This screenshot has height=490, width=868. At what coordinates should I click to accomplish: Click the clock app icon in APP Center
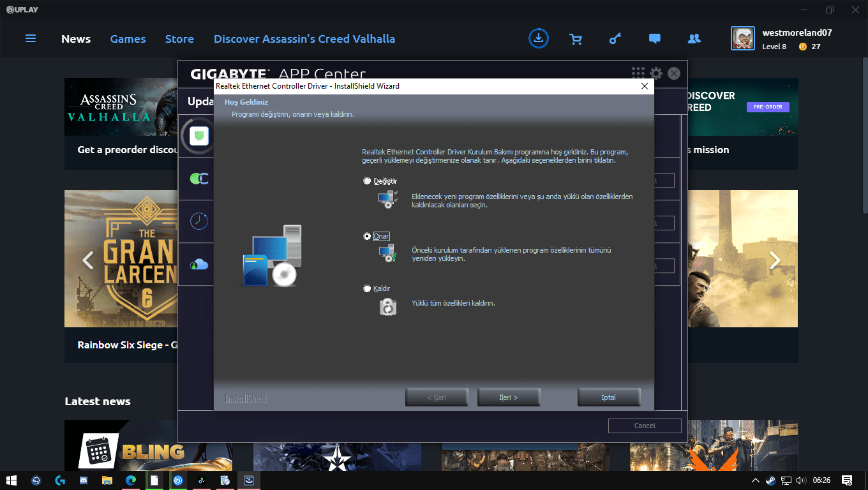[199, 221]
